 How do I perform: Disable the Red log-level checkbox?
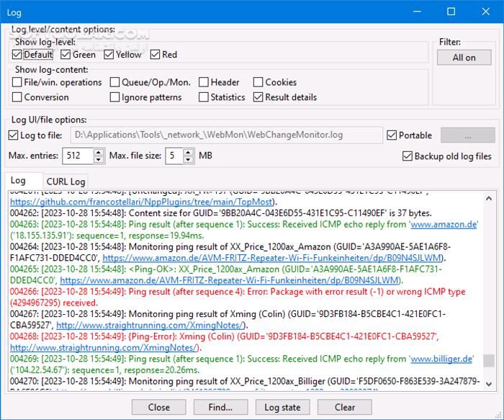(156, 55)
